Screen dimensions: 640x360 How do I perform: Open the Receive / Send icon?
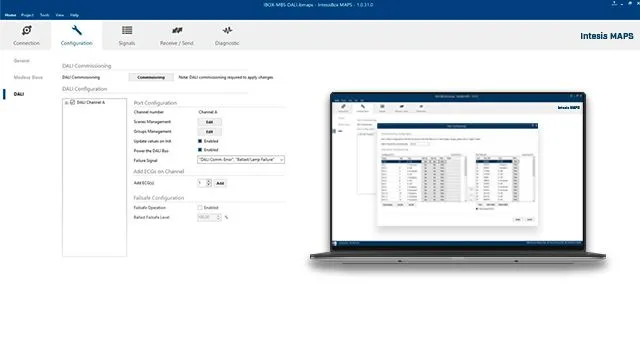pos(177,30)
